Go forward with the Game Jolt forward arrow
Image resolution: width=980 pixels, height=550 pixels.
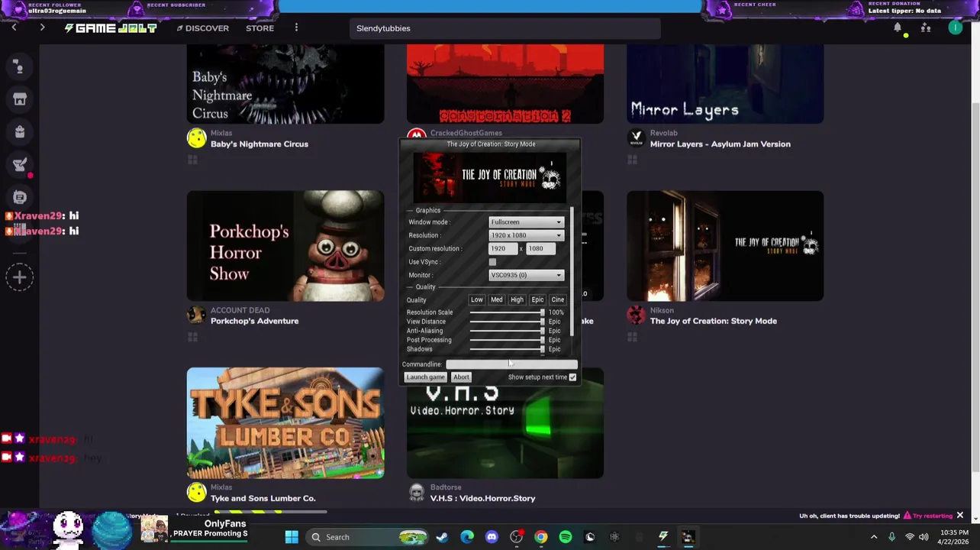[x=42, y=27]
